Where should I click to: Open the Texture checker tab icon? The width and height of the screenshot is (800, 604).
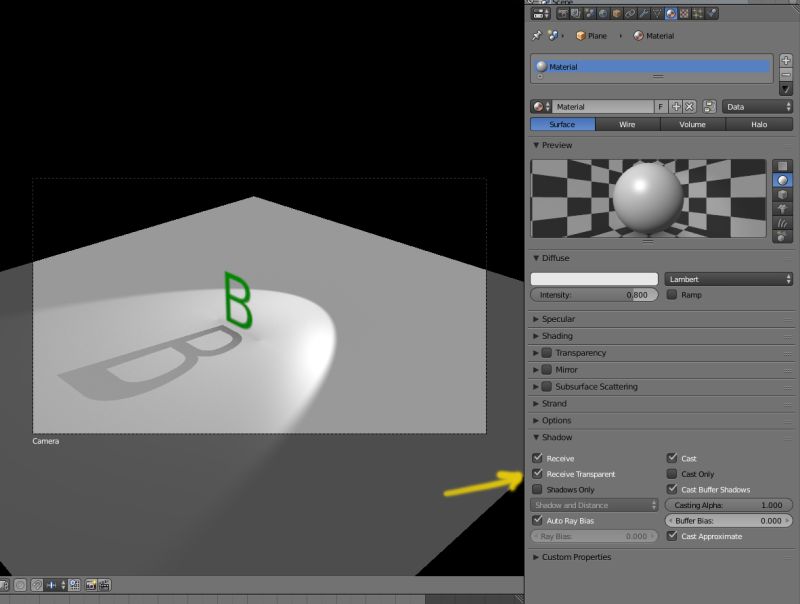(x=685, y=14)
